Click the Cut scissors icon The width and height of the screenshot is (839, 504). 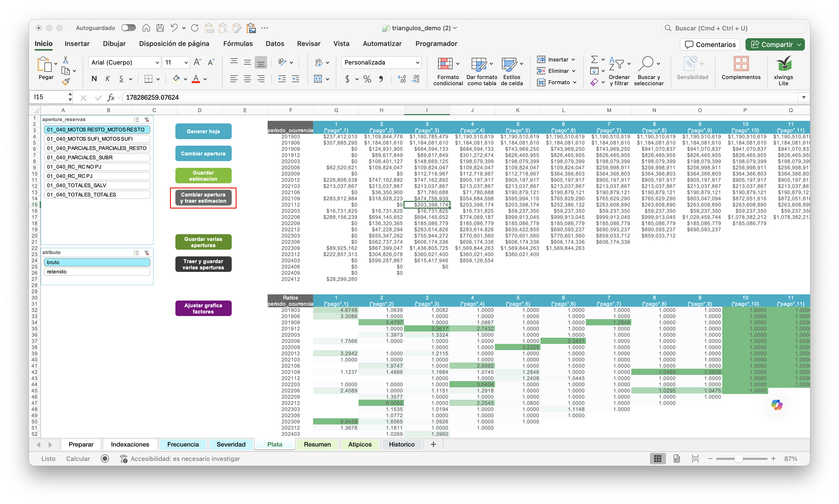66,60
